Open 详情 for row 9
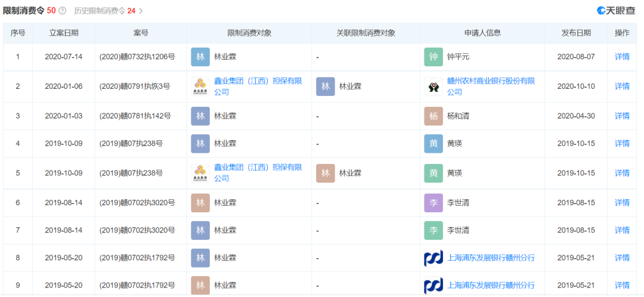Image resolution: width=644 pixels, height=297 pixels. (622, 285)
